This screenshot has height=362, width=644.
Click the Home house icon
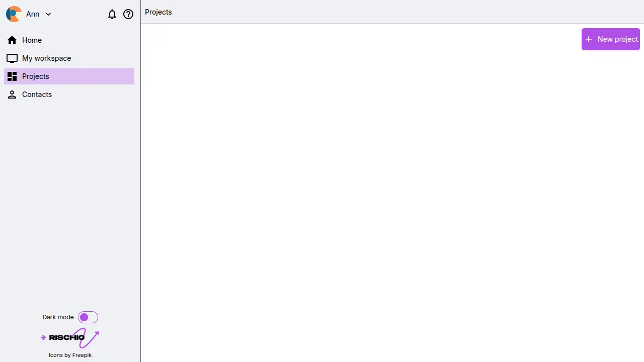[x=12, y=40]
